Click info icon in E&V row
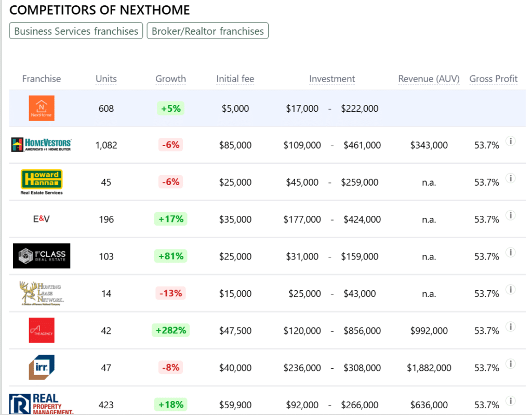This screenshot has width=532, height=415. click(511, 215)
